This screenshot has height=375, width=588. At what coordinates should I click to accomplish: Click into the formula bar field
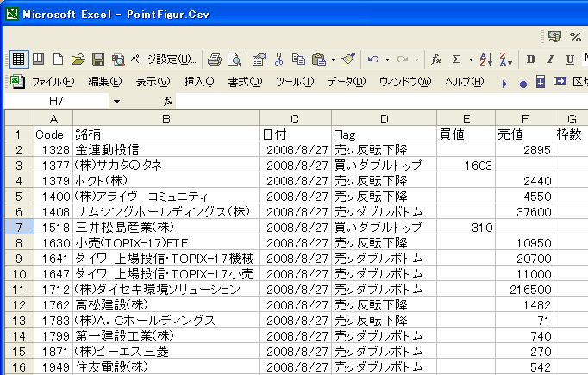[382, 101]
